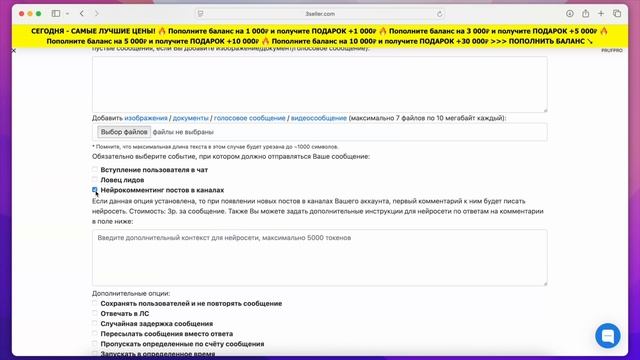This screenshot has width=640, height=360.
Task: Show tab overview icon
Action: (617, 13)
